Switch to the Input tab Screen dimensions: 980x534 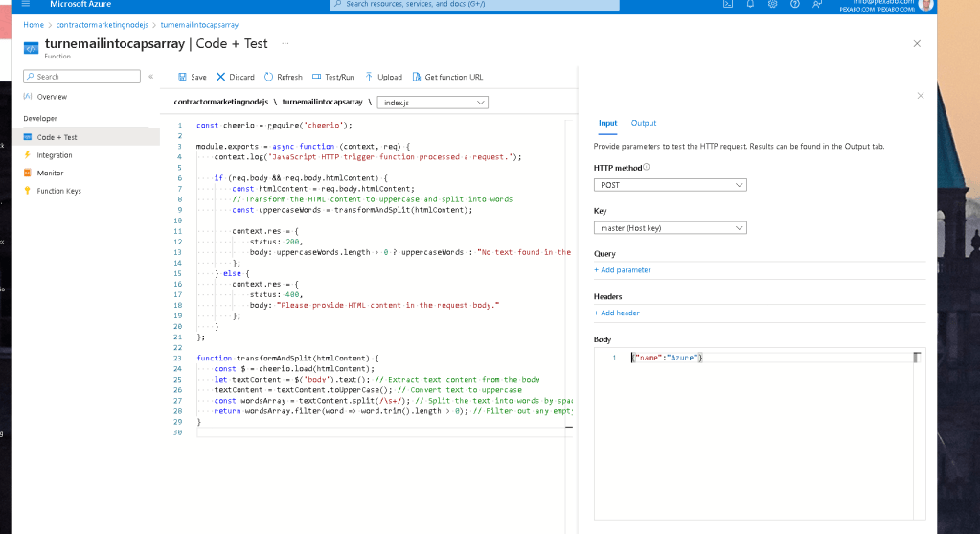click(607, 123)
